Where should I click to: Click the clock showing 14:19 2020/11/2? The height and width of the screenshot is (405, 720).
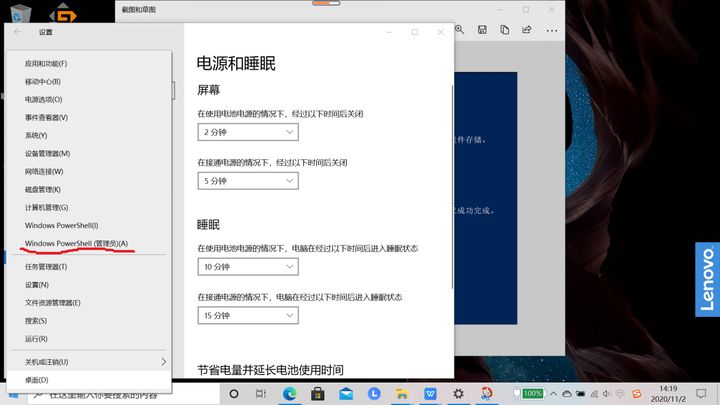tap(668, 394)
